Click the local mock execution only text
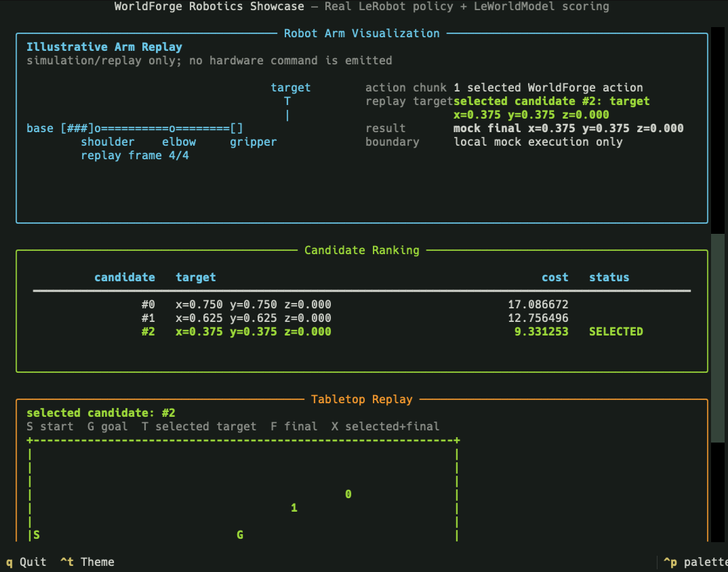Screen dimensions: 728x572 pos(538,142)
